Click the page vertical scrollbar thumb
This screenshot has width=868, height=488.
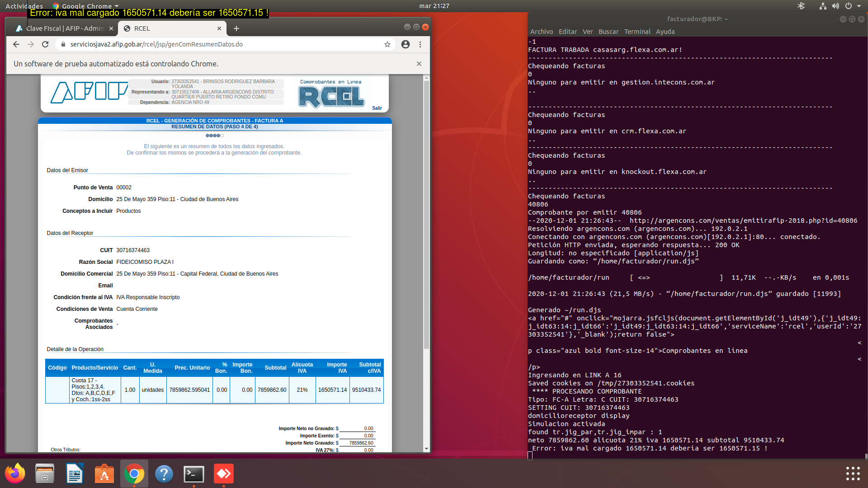(x=426, y=215)
